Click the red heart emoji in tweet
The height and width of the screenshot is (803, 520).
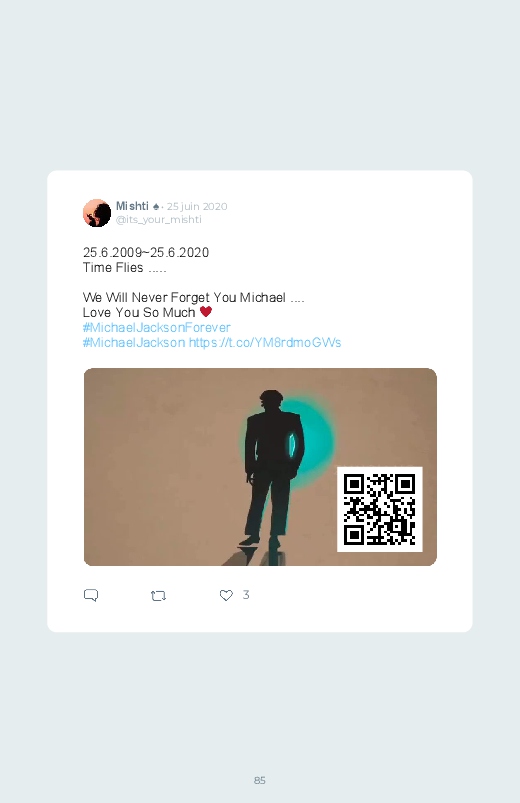pyautogui.click(x=206, y=311)
